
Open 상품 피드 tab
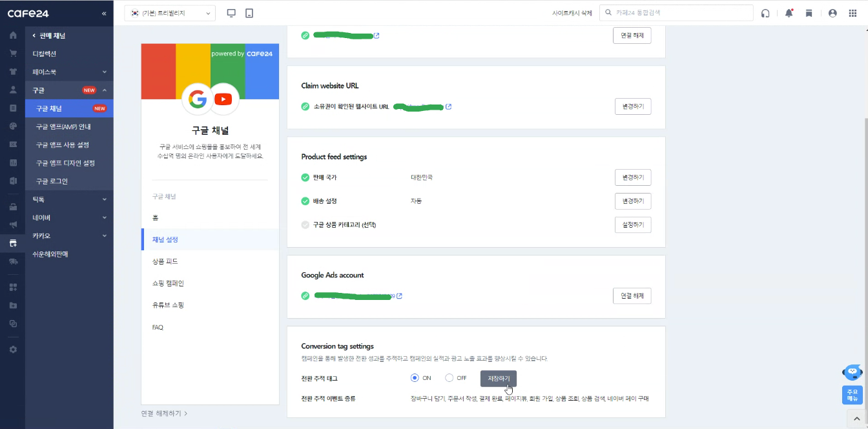211,261
